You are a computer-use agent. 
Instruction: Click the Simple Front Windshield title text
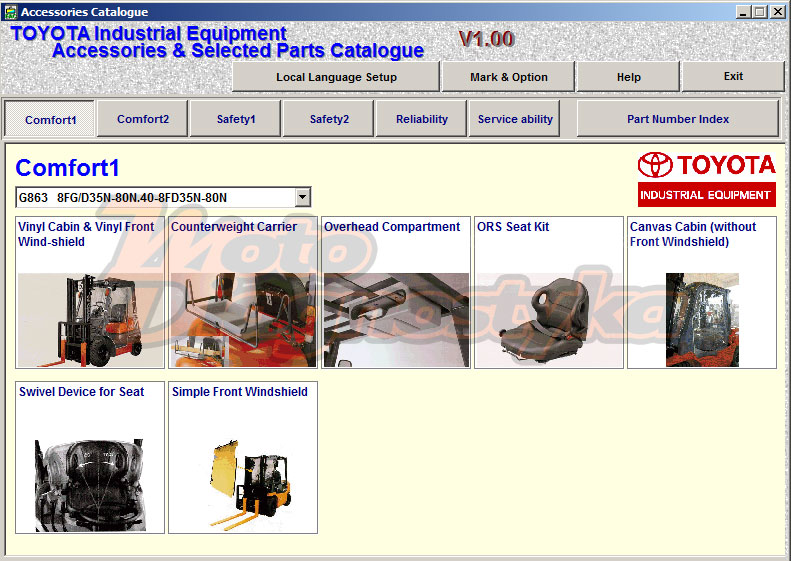click(x=240, y=391)
